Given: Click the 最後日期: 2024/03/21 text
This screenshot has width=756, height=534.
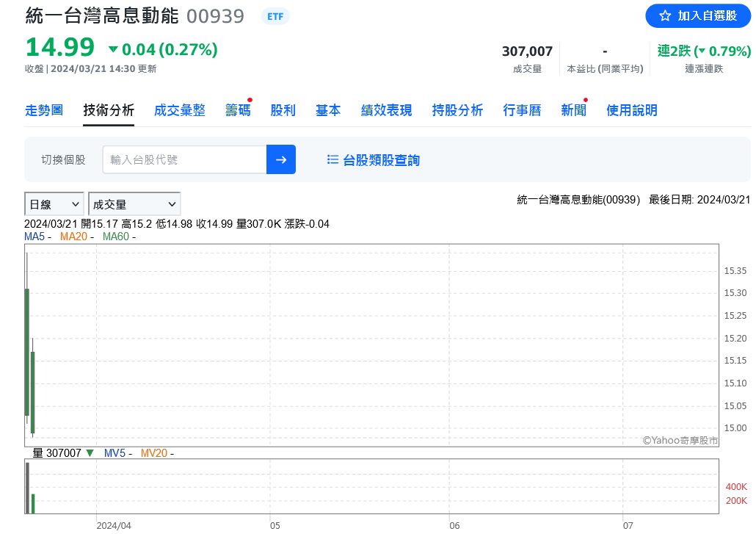Looking at the screenshot, I should coord(699,200).
